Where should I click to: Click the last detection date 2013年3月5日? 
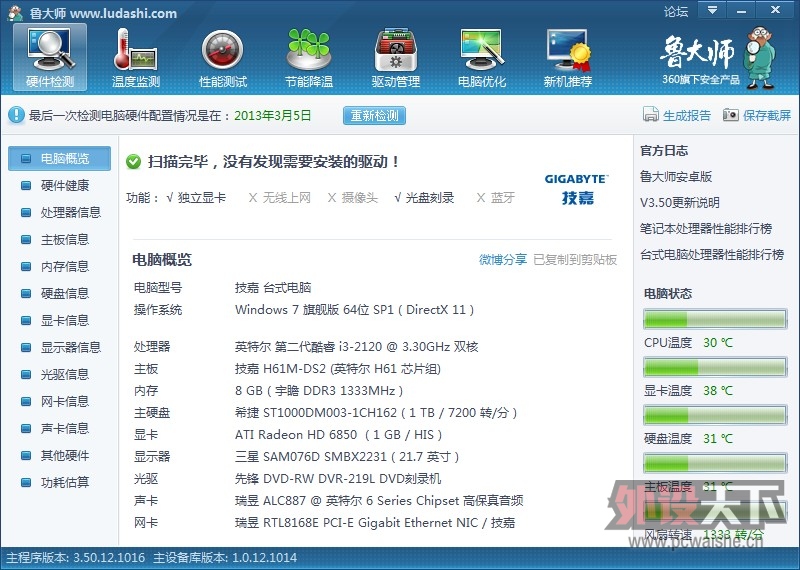(272, 115)
